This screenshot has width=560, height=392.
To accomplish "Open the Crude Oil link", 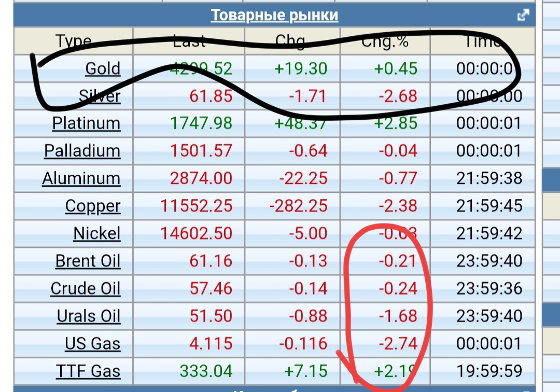I will click(85, 288).
